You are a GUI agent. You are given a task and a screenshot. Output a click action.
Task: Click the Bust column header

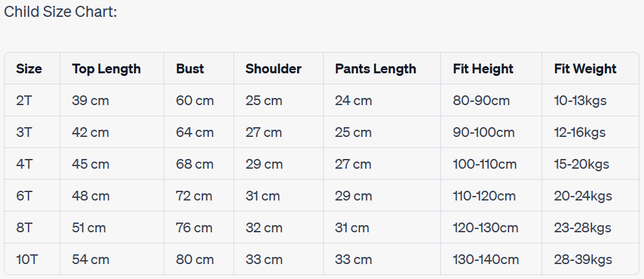click(190, 69)
